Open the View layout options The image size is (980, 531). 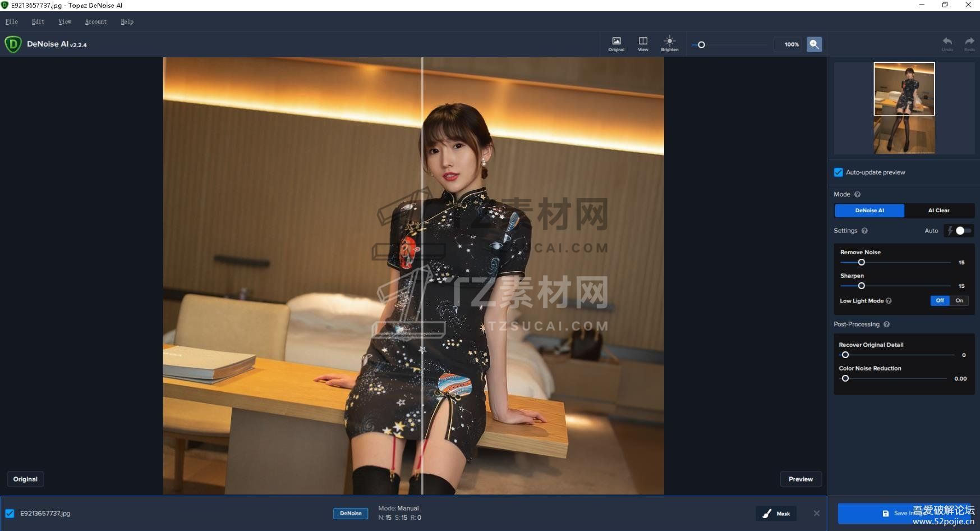tap(643, 44)
